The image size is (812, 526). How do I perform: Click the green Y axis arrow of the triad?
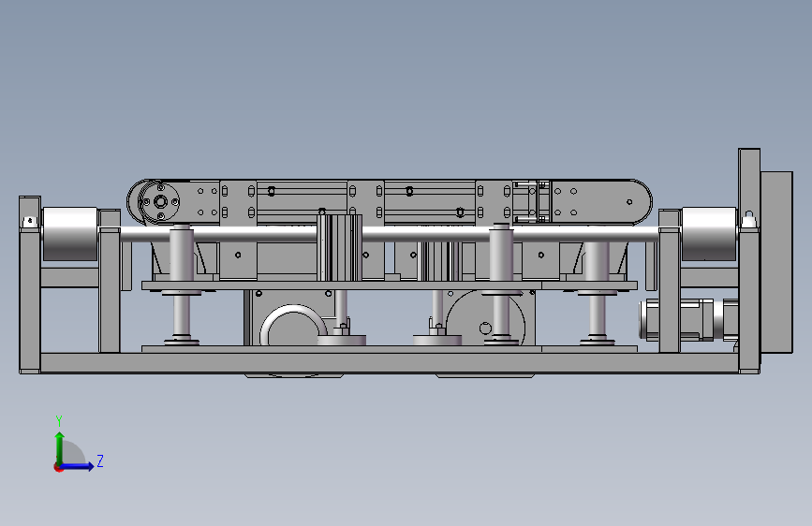click(59, 448)
